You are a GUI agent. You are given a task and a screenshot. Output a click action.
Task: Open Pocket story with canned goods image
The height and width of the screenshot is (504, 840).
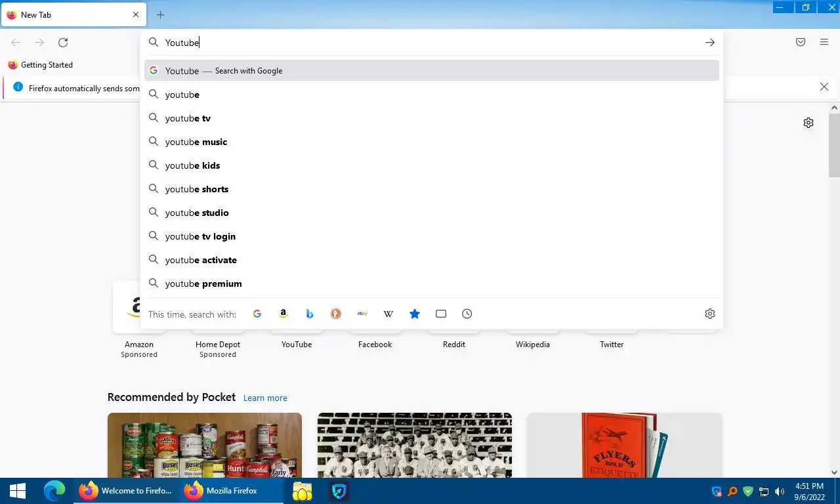[x=205, y=445]
